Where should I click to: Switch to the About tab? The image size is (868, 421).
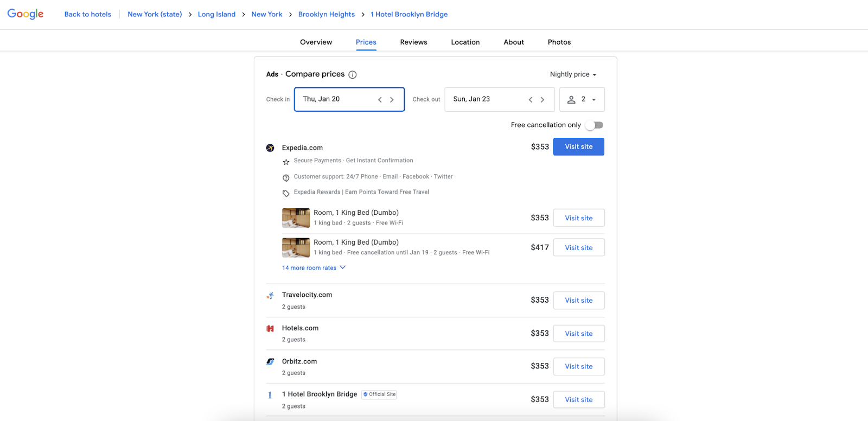click(514, 42)
